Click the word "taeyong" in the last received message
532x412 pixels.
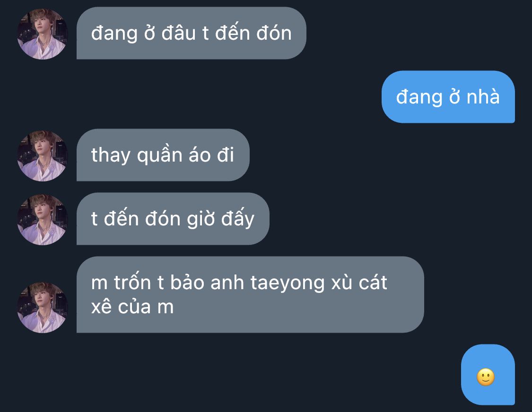pyautogui.click(x=288, y=283)
